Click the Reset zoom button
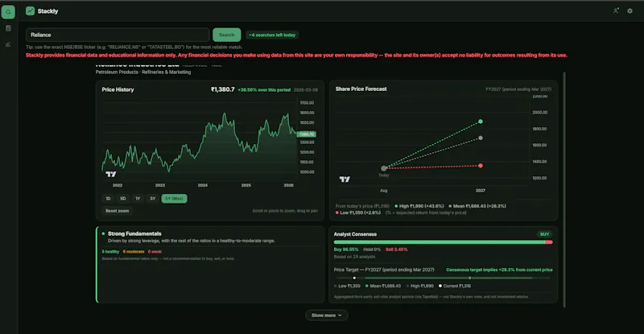The width and height of the screenshot is (644, 334). pos(117,211)
